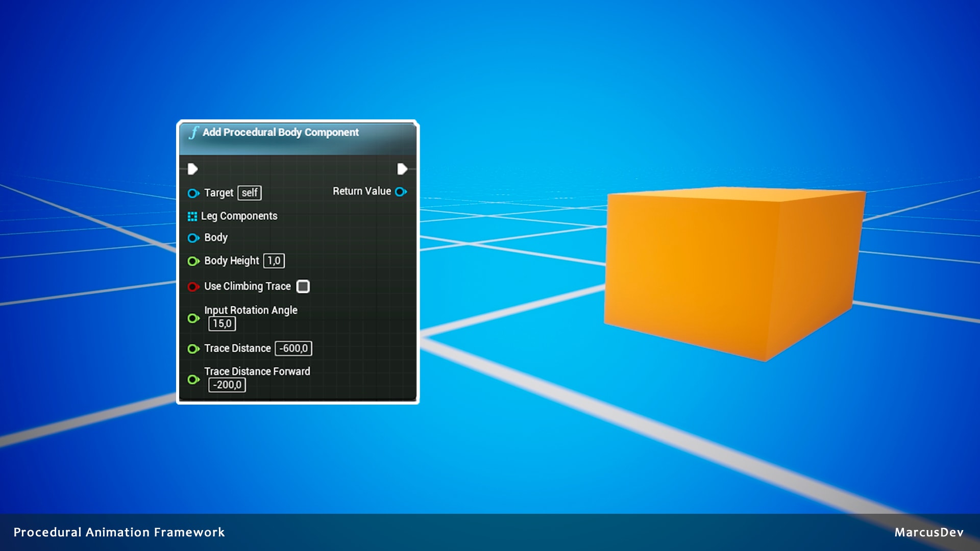Viewport: 980px width, 551px height.
Task: Click the Input Rotation Angle value field
Action: [222, 323]
